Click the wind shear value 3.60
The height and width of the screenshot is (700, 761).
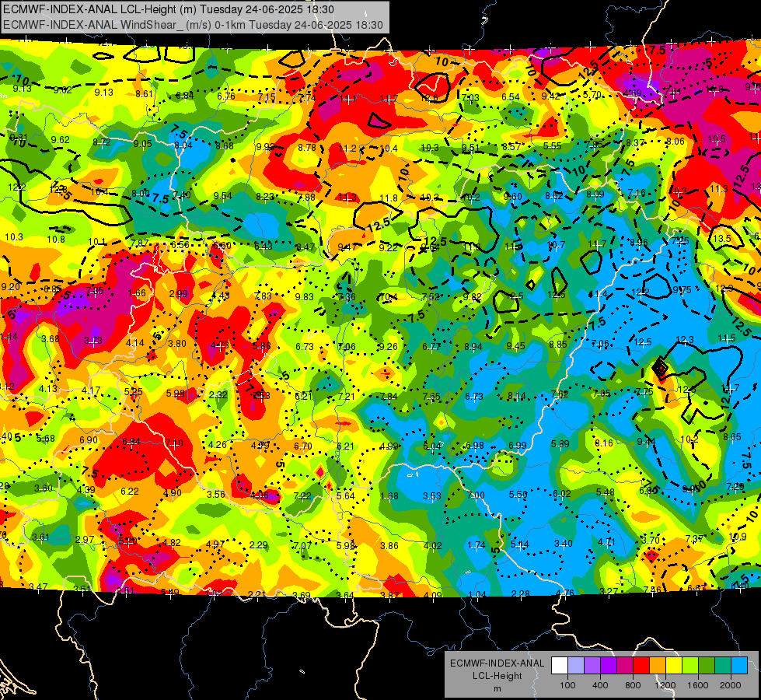point(44,488)
